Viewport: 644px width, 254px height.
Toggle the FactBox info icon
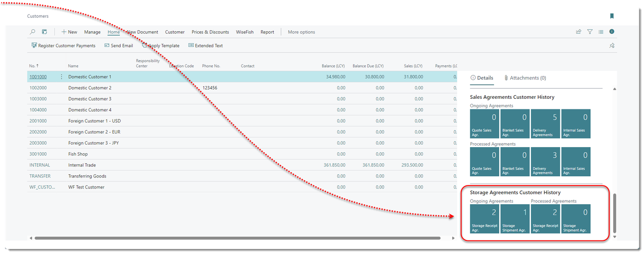point(612,32)
